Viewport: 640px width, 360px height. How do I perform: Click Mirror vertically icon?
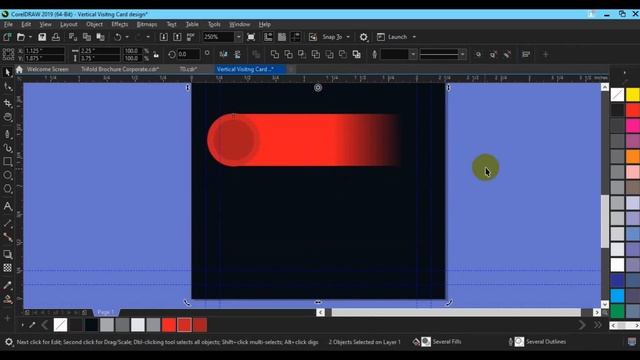click(237, 54)
